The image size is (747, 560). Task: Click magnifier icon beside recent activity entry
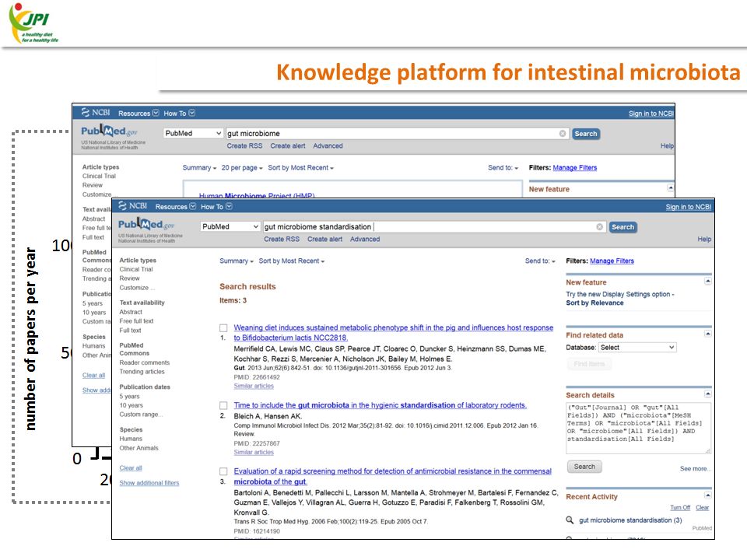point(570,520)
